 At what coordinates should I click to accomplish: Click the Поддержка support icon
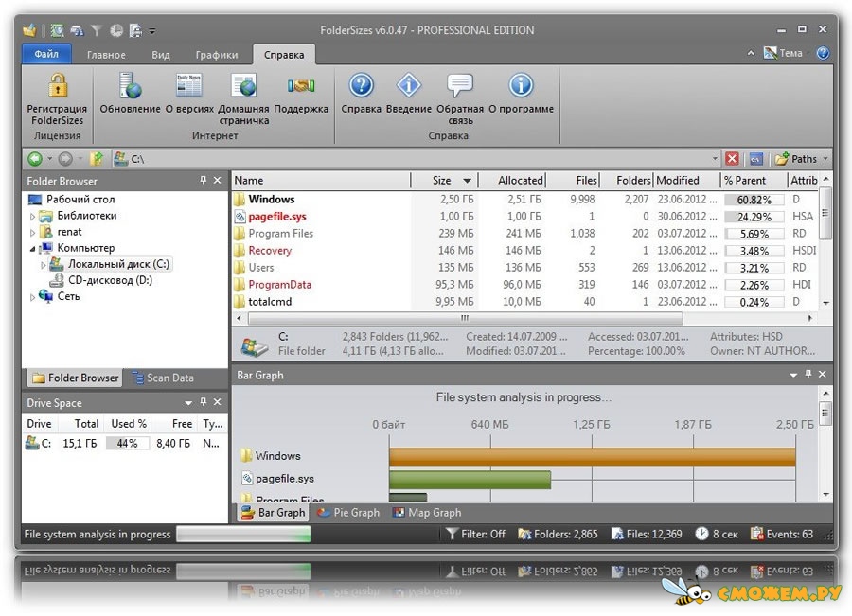point(301,86)
